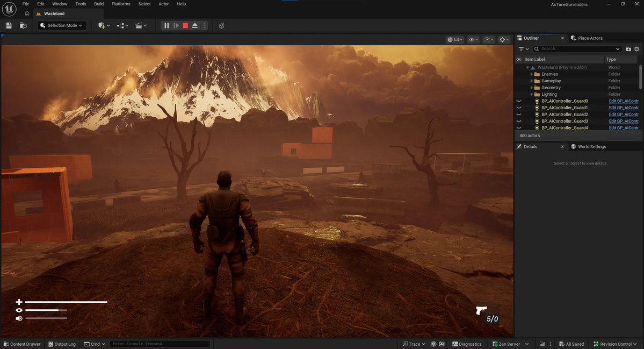
Task: Select the Details tab
Action: click(x=530, y=147)
